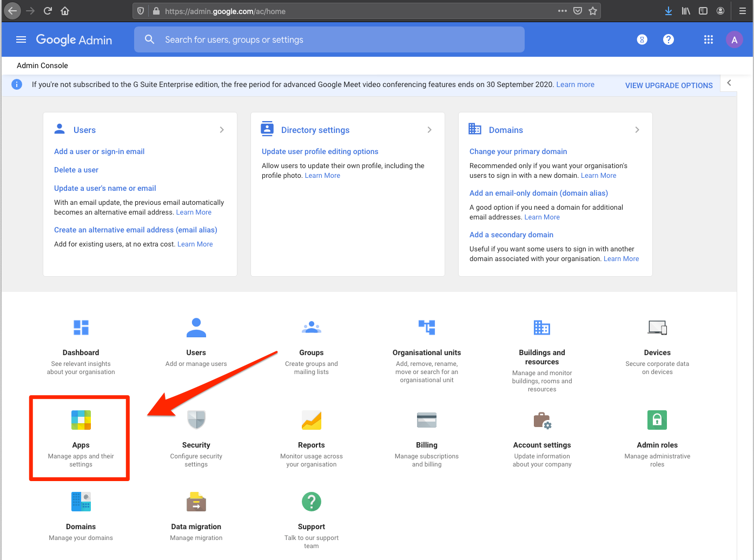Open the browser library icon
This screenshot has height=560, width=754.
point(686,11)
